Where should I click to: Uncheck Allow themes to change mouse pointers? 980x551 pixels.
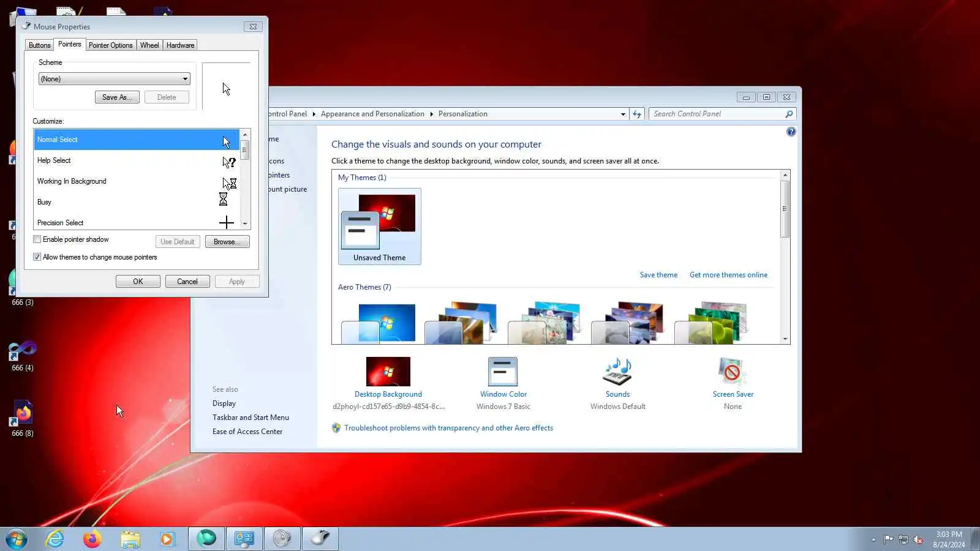click(x=37, y=257)
